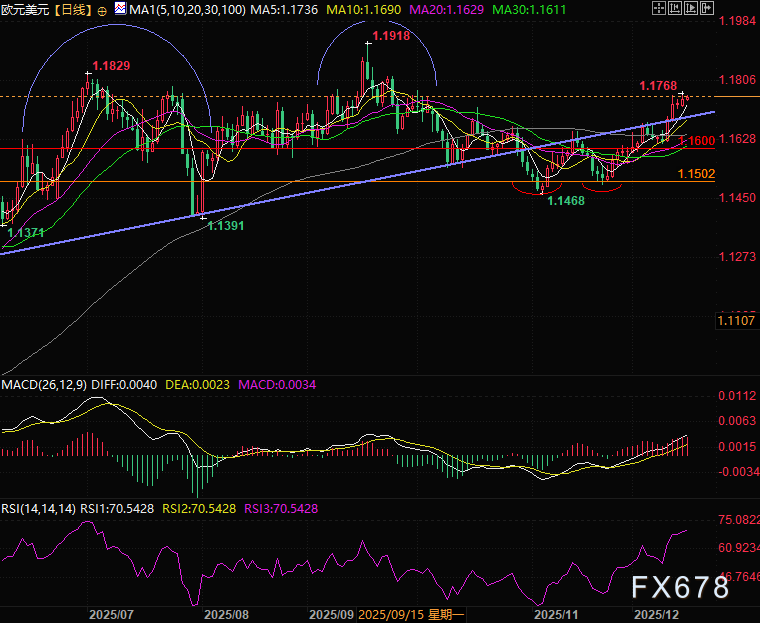This screenshot has height=623, width=760.
Task: Click the MA indicator chart icon
Action: (119, 8)
